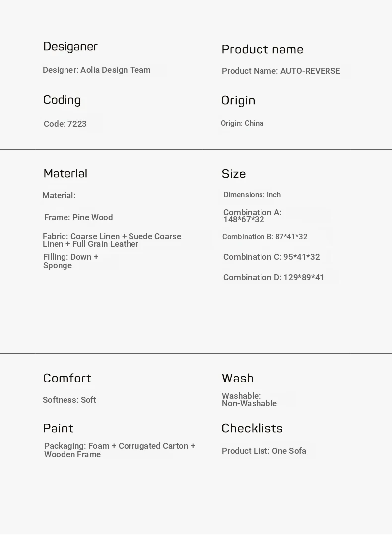Image resolution: width=392 pixels, height=535 pixels.
Task: Click the Desiganer heading
Action: (x=70, y=47)
